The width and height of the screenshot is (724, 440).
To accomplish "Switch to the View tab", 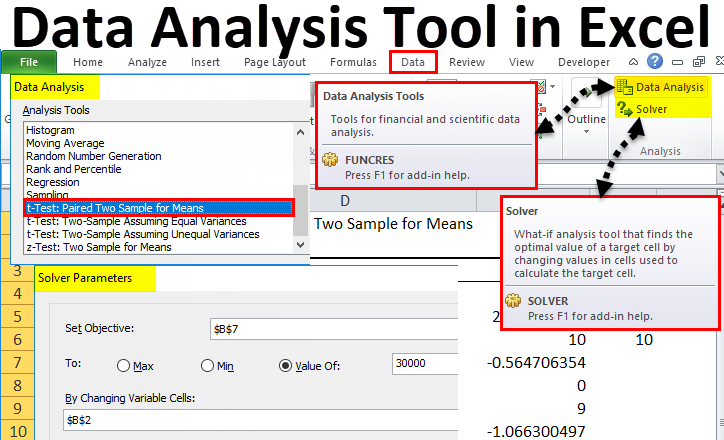I will (x=521, y=62).
